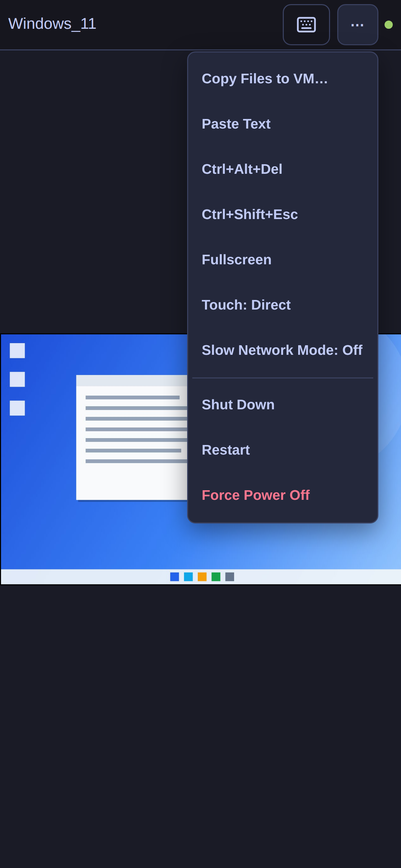The width and height of the screenshot is (401, 868).
Task: Select the top white desktop icon
Action: [17, 351]
